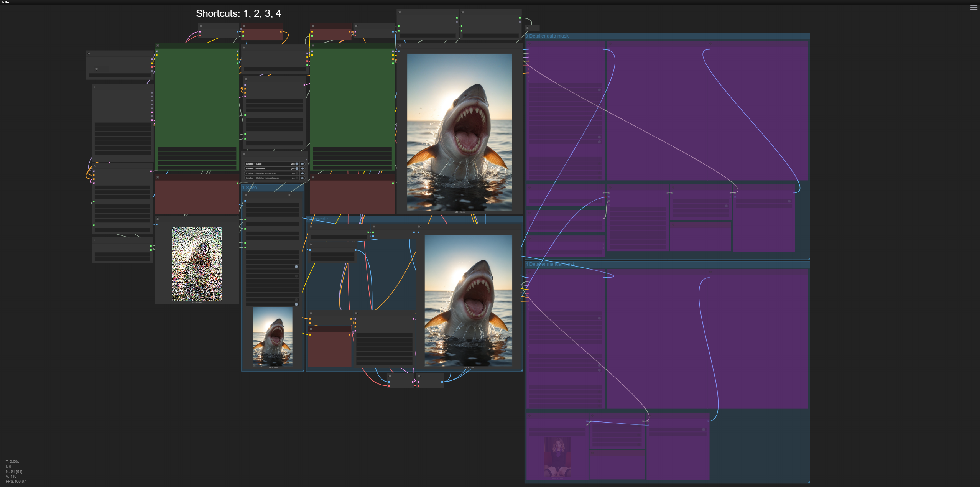Open the hamburger menu in top-right corner
Viewport: 980px width, 487px height.
[x=973, y=8]
